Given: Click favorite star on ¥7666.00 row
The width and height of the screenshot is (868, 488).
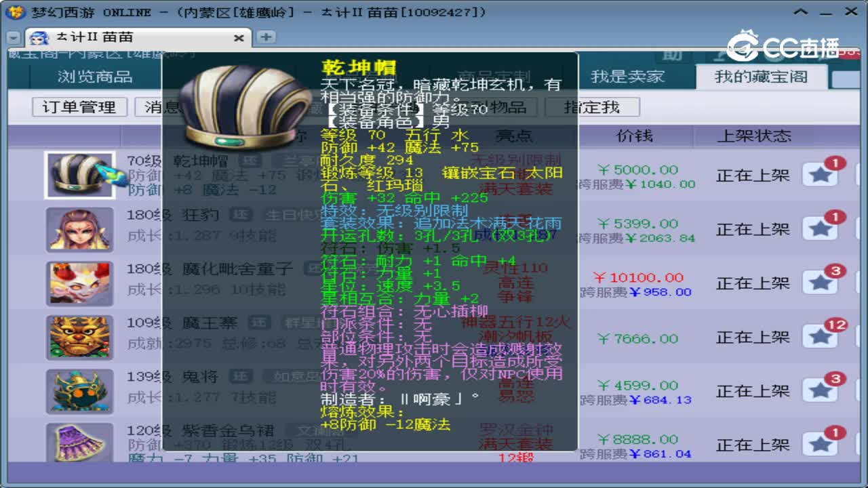Looking at the screenshot, I should (x=820, y=337).
